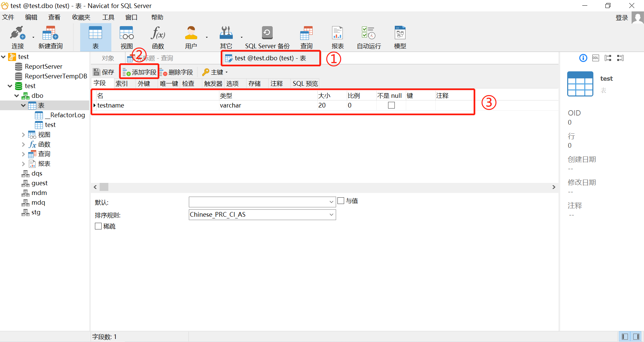Open the 查询 query toolbar icon
The height and width of the screenshot is (342, 644).
pos(307,38)
